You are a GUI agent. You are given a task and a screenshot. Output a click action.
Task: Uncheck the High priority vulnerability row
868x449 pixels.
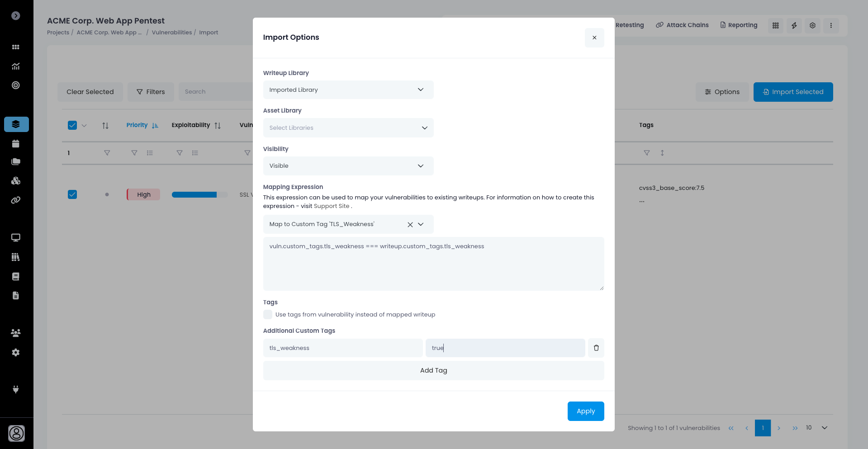point(72,194)
